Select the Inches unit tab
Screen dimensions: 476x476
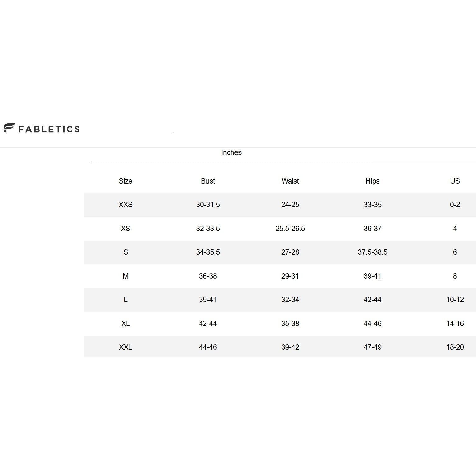pos(231,152)
